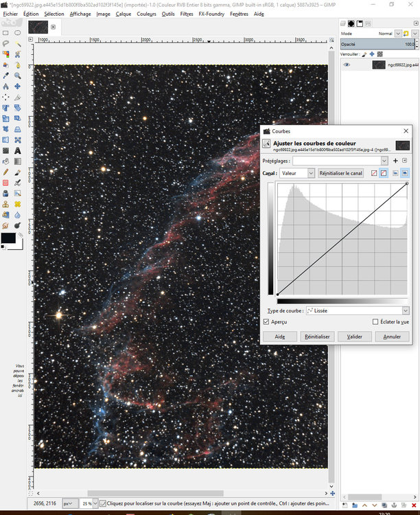Select the Clone stamp tool

(5, 205)
